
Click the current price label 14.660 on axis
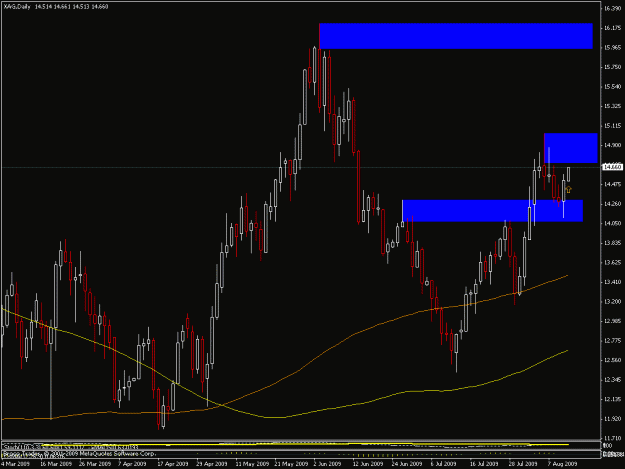pyautogui.click(x=613, y=167)
